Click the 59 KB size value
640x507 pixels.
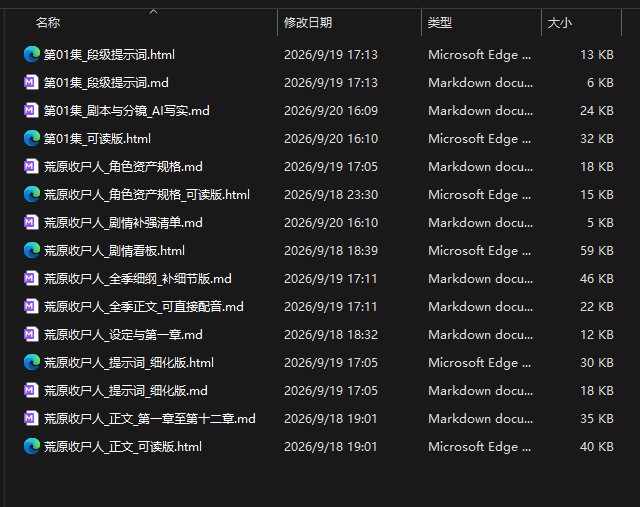[x=597, y=250]
